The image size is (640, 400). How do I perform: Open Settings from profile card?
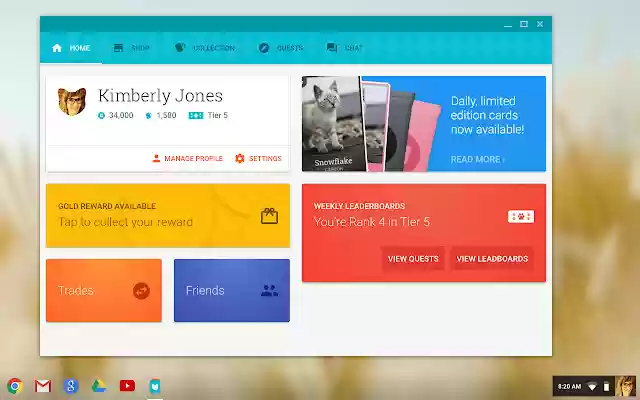(258, 158)
